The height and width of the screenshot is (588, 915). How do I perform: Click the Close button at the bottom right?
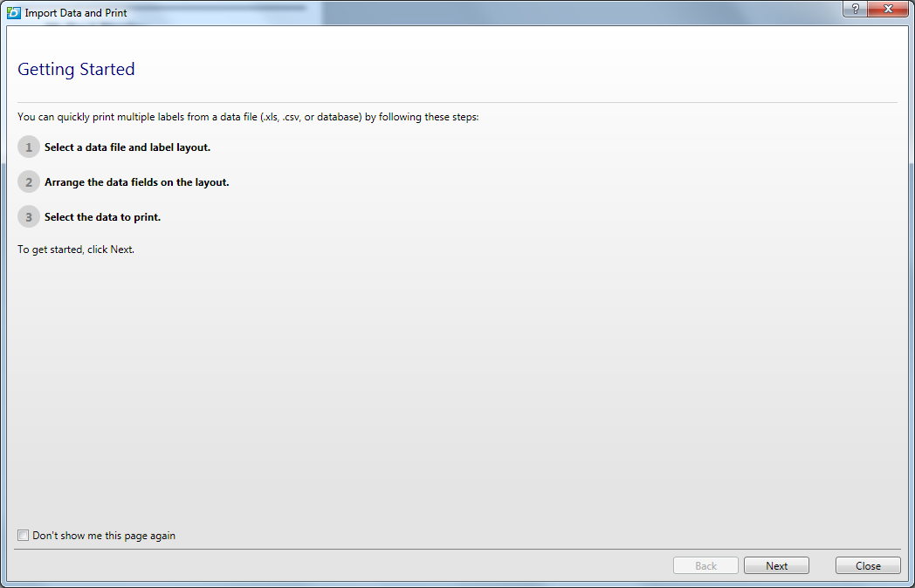868,566
